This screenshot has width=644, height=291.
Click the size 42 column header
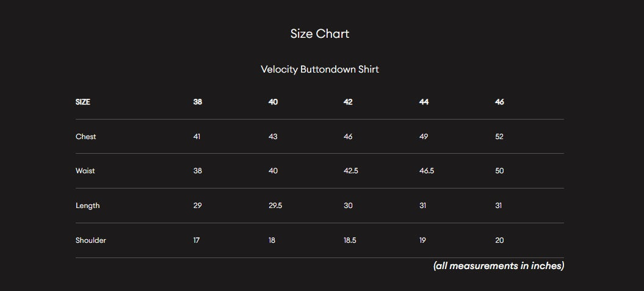[x=348, y=102]
